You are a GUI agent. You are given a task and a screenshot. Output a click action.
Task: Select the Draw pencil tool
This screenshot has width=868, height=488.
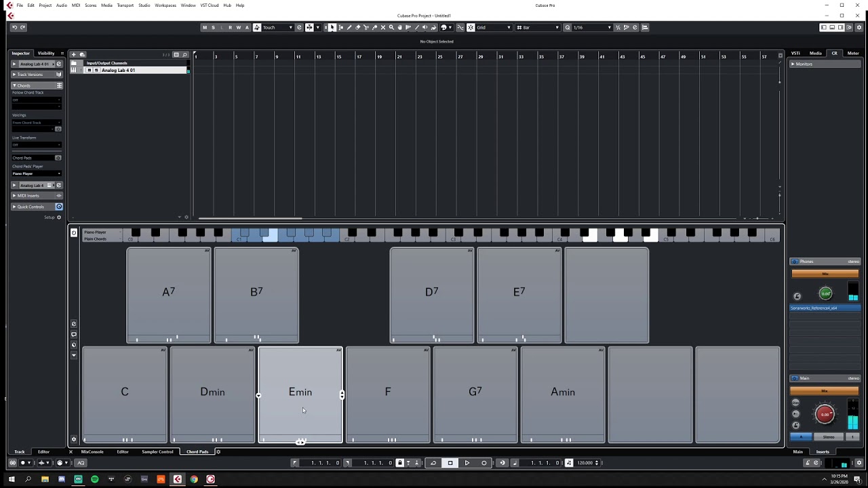pos(349,27)
